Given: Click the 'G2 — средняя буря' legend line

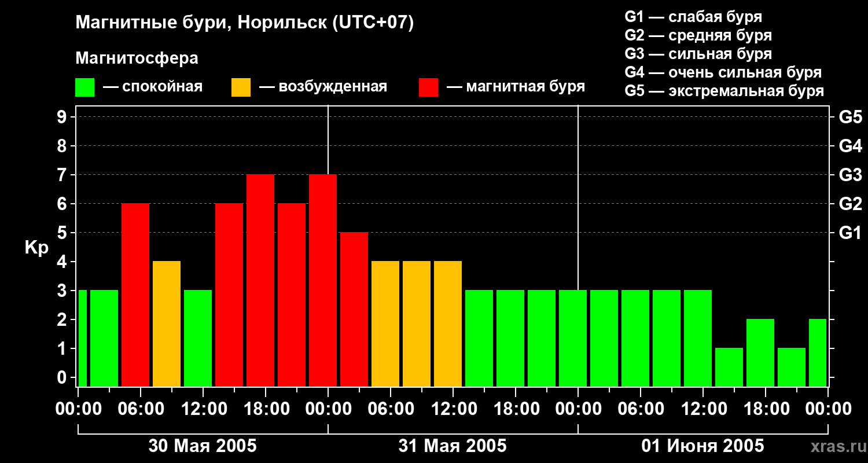Looking at the screenshot, I should [698, 35].
